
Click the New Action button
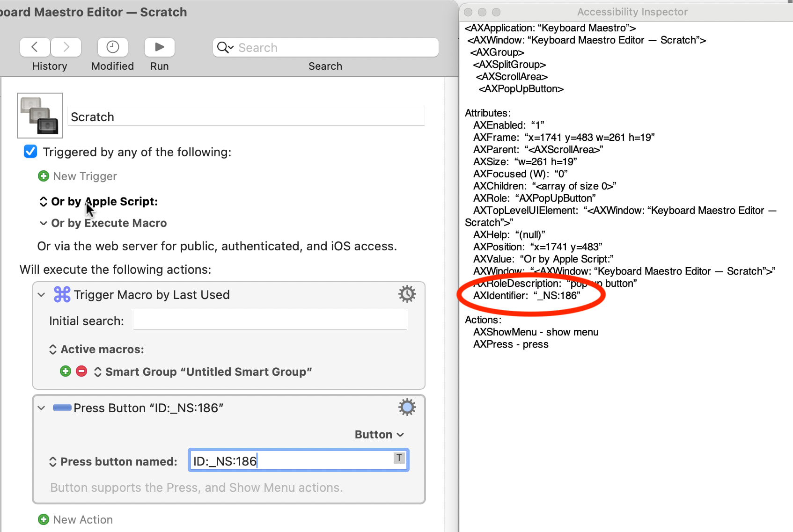(x=83, y=520)
